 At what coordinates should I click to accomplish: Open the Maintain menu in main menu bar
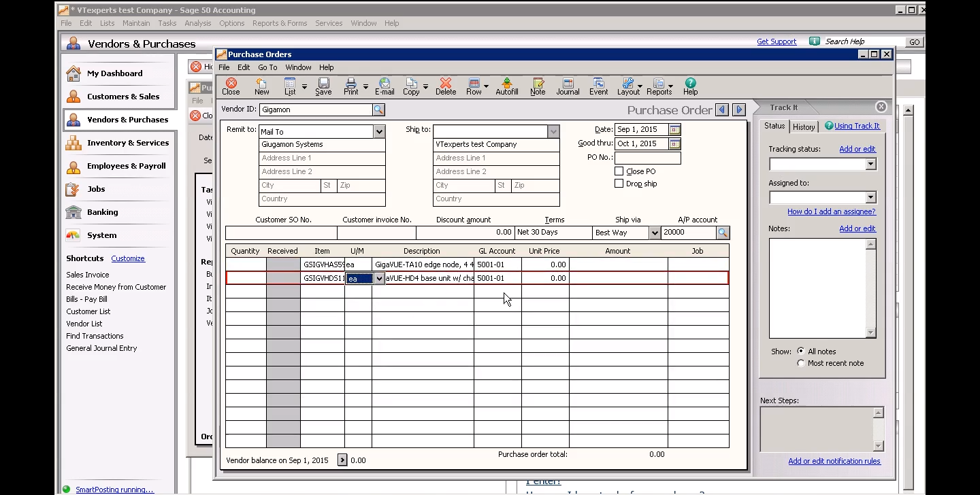(136, 23)
